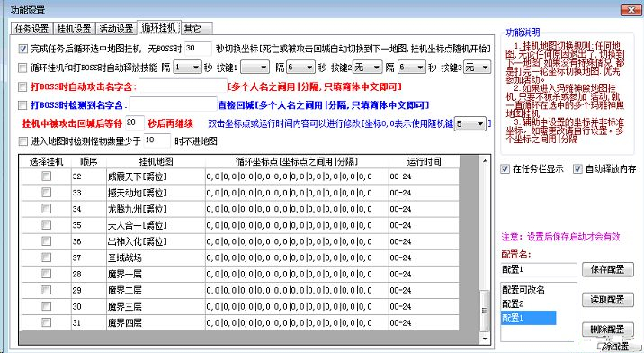Screen dimensions: 644x353
Task: Click the 读取配置 button
Action: click(x=607, y=300)
